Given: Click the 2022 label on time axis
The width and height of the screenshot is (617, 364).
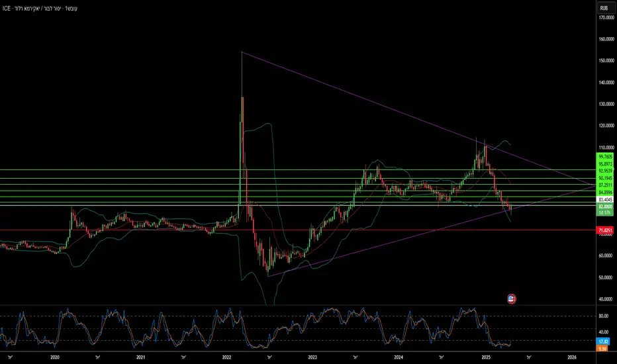Looking at the screenshot, I should click(226, 357).
